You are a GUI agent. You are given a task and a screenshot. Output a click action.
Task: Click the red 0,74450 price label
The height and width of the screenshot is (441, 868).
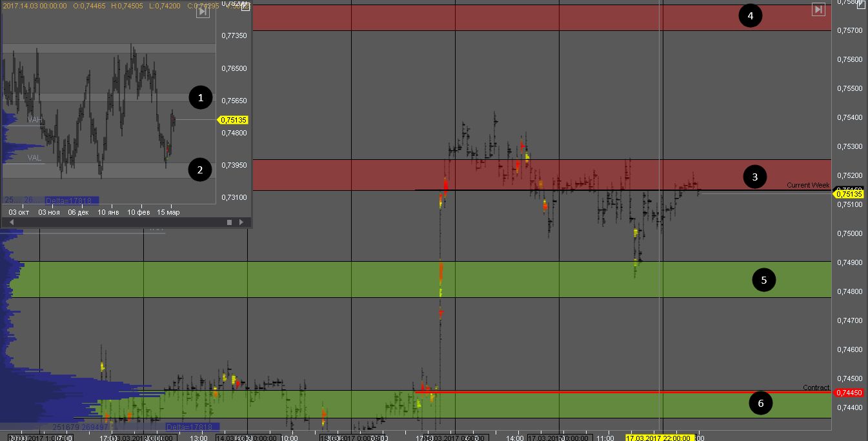pyautogui.click(x=849, y=393)
